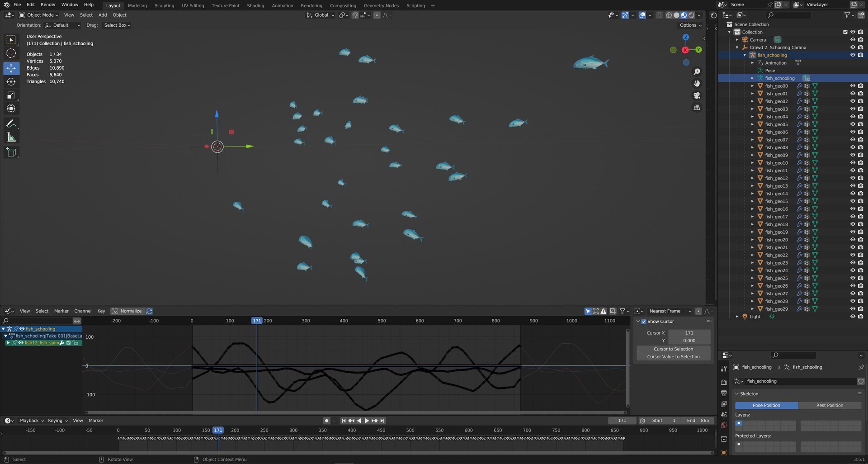This screenshot has height=464, width=868.
Task: Open the Global orientation dropdown
Action: coord(321,15)
